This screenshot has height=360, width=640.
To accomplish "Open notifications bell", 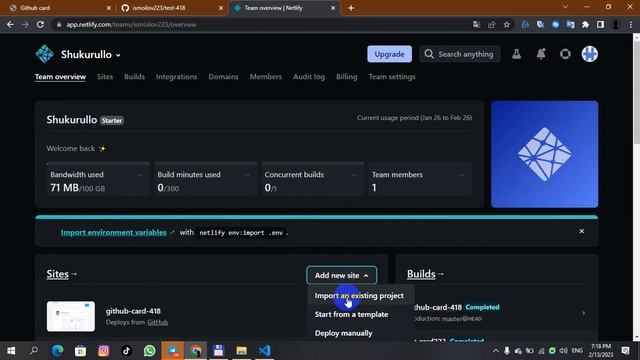I will click(x=541, y=54).
